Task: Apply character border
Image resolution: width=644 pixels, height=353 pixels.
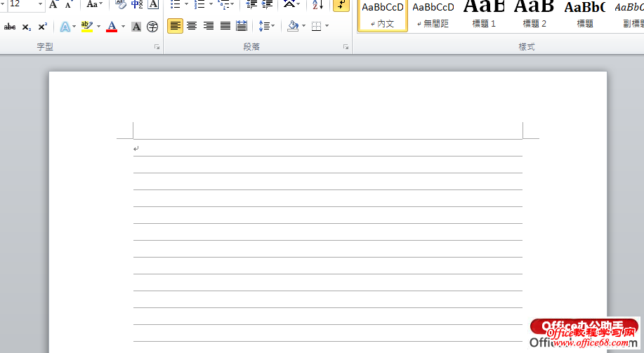Action: coord(153,4)
